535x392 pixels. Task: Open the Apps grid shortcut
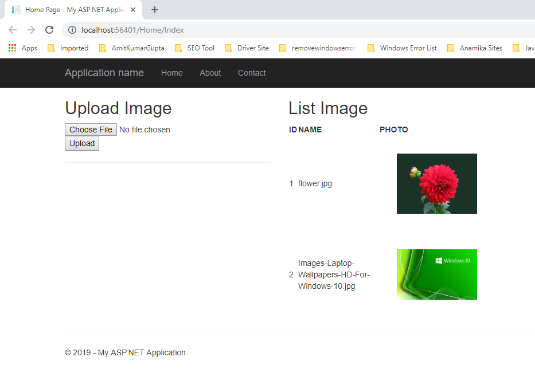point(23,48)
